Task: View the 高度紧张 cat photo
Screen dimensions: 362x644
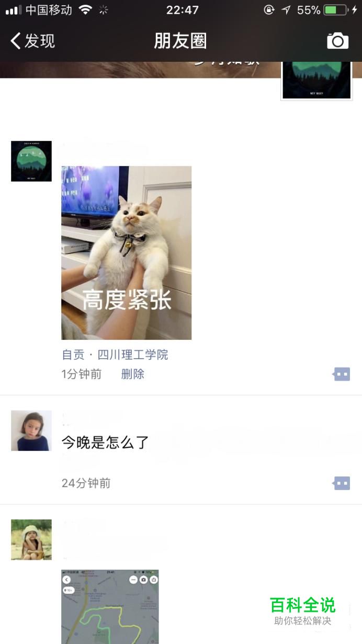Action: tap(126, 253)
